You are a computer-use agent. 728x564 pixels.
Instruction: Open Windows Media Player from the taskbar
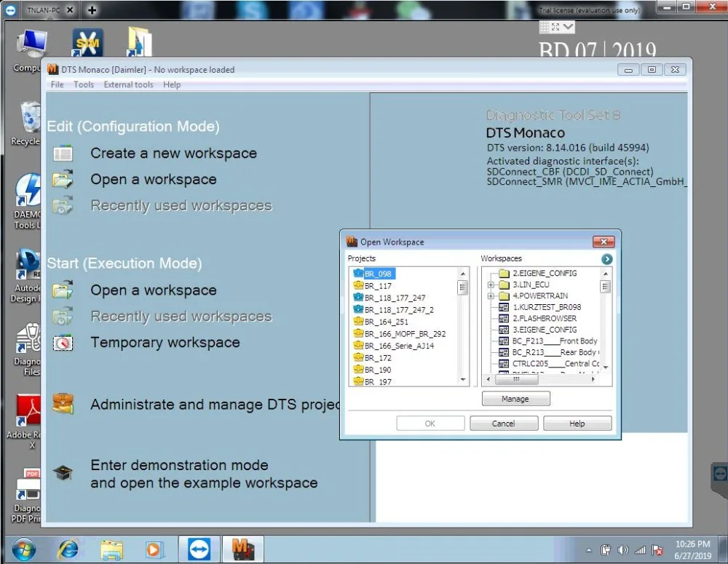click(154, 549)
